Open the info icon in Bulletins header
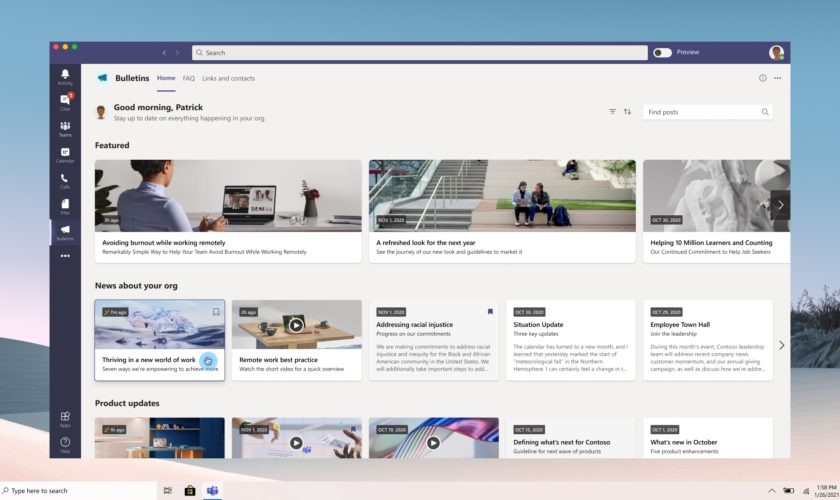The width and height of the screenshot is (840, 500). point(762,78)
